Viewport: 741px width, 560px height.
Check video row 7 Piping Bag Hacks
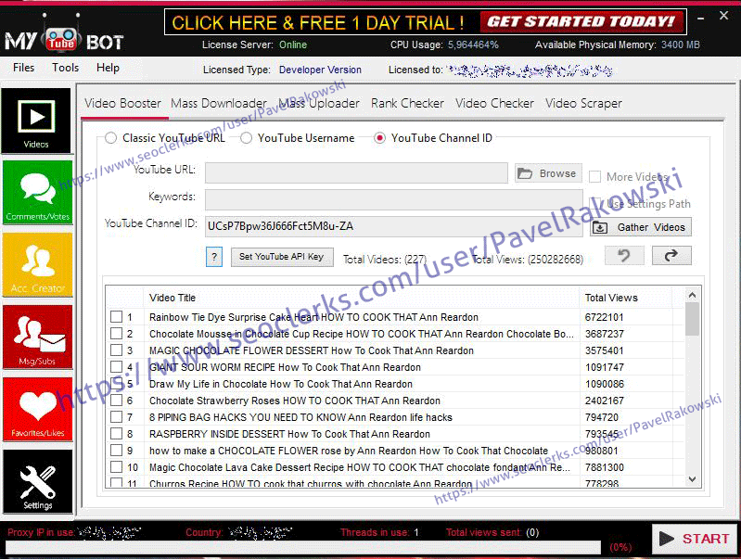click(116, 417)
